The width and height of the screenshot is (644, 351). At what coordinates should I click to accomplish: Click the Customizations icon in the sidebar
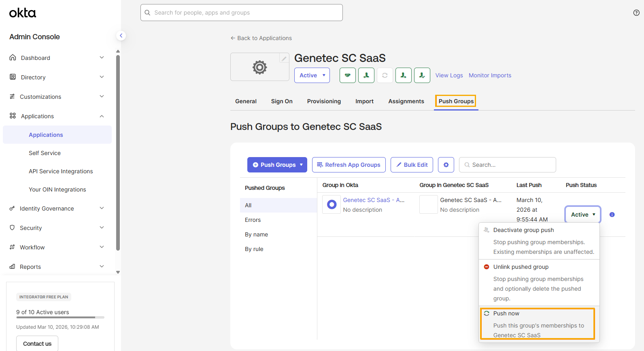pos(12,96)
